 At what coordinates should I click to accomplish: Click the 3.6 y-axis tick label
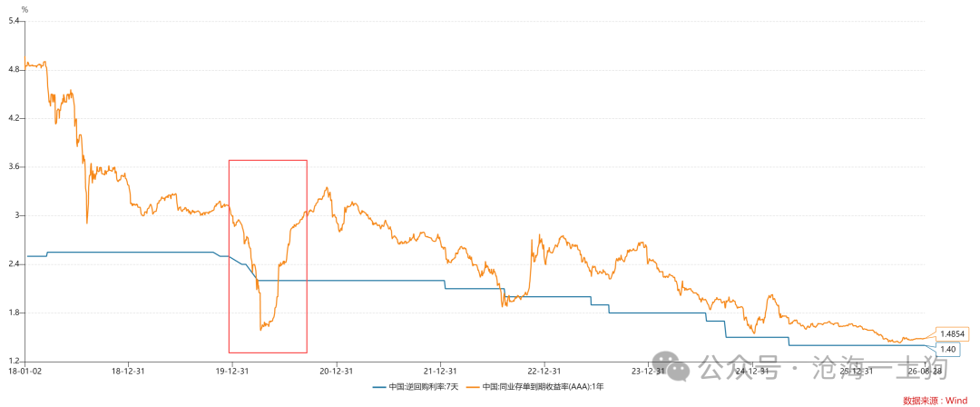(x=13, y=167)
